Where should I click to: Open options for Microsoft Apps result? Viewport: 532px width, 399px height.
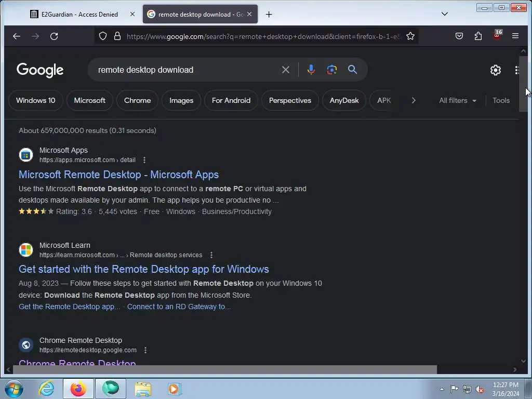coord(144,160)
